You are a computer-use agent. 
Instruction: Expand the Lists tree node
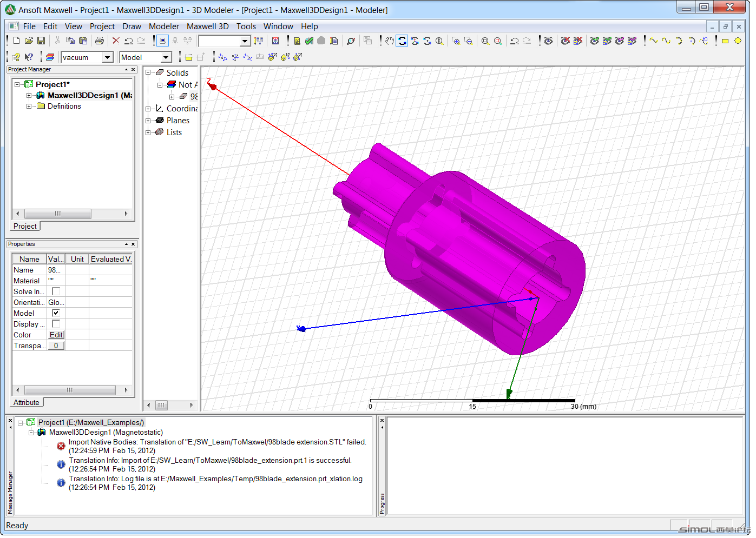pos(148,132)
